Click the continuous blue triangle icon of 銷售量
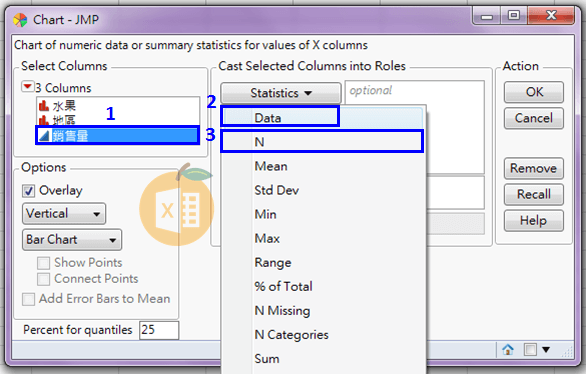This screenshot has width=586, height=374. [x=44, y=136]
